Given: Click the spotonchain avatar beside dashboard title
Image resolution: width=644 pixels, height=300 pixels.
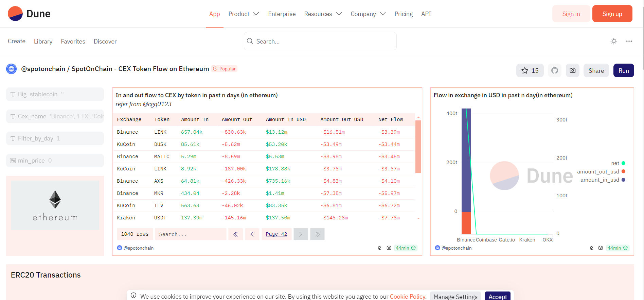Looking at the screenshot, I should coord(12,69).
